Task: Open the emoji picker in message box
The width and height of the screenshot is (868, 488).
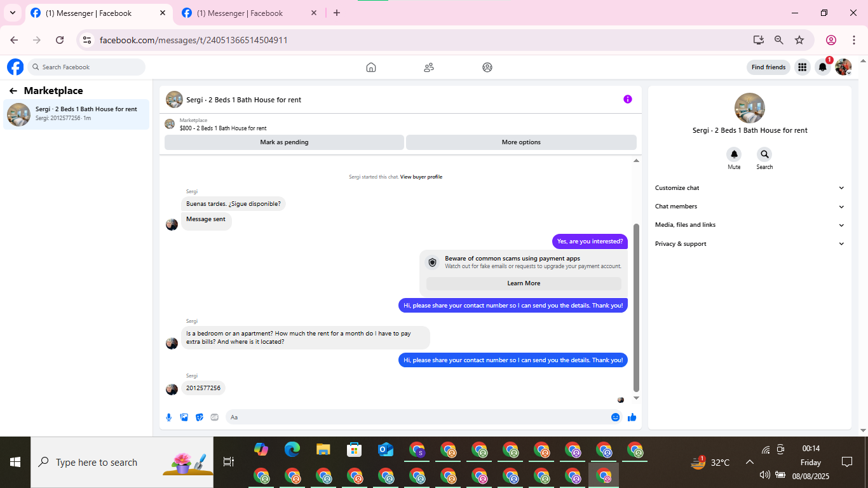Action: (x=615, y=417)
